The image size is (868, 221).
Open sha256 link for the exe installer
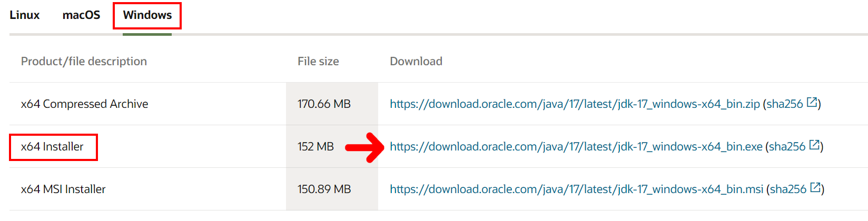coord(787,146)
